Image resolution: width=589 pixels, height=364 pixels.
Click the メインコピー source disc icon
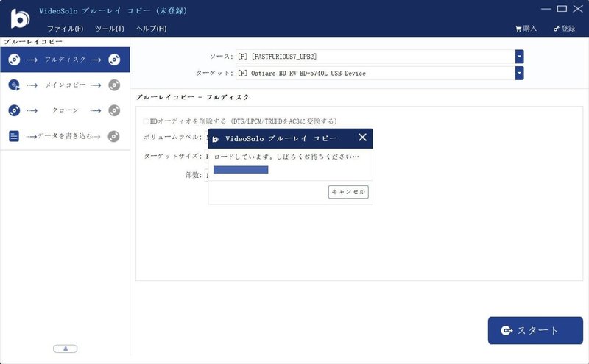coord(14,85)
